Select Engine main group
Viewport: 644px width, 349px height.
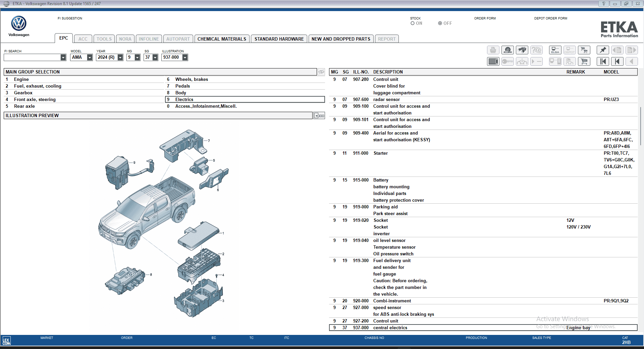[21, 80]
